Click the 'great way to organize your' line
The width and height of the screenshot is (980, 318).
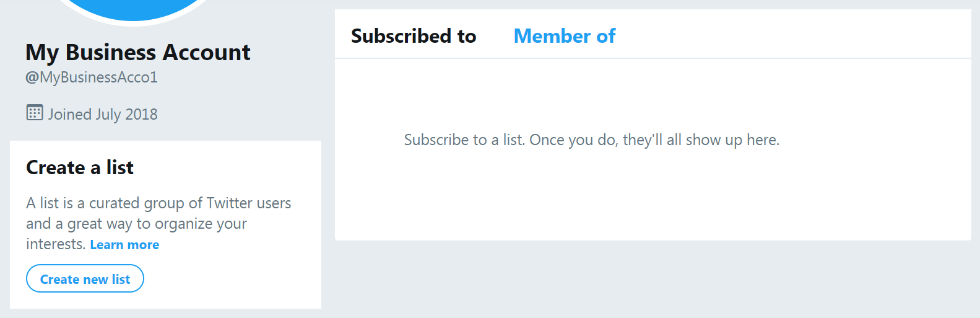click(x=136, y=224)
